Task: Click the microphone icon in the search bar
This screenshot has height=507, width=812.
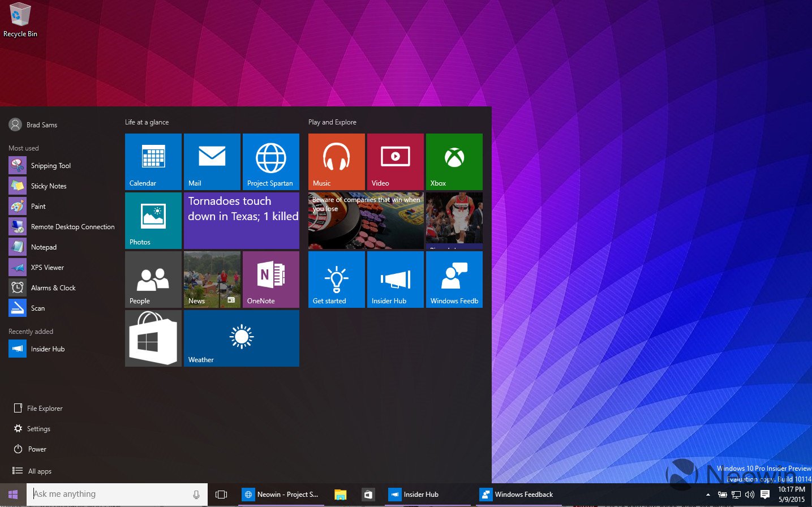Action: click(x=196, y=493)
